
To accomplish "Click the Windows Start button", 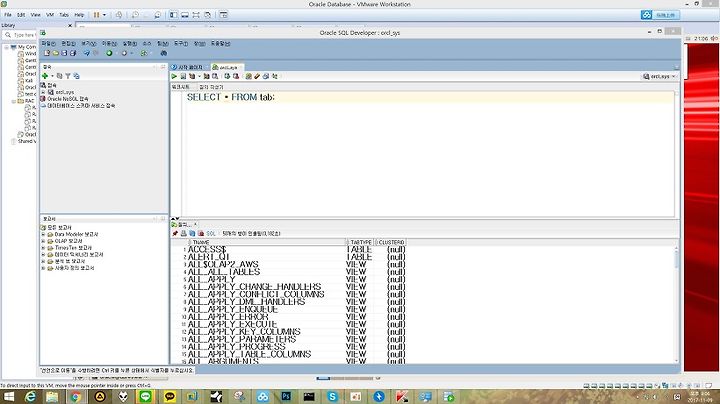I will [8, 396].
